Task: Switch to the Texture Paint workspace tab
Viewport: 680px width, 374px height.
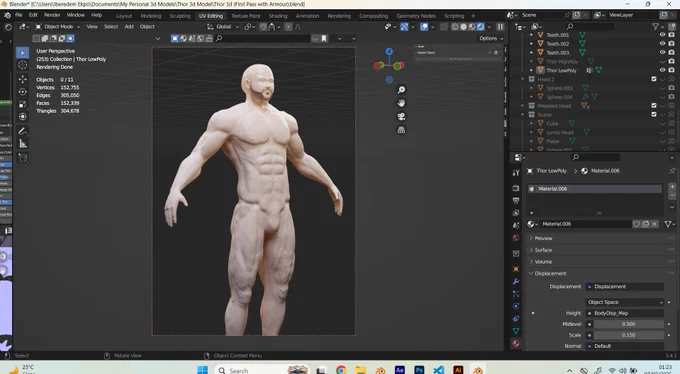Action: pyautogui.click(x=245, y=16)
